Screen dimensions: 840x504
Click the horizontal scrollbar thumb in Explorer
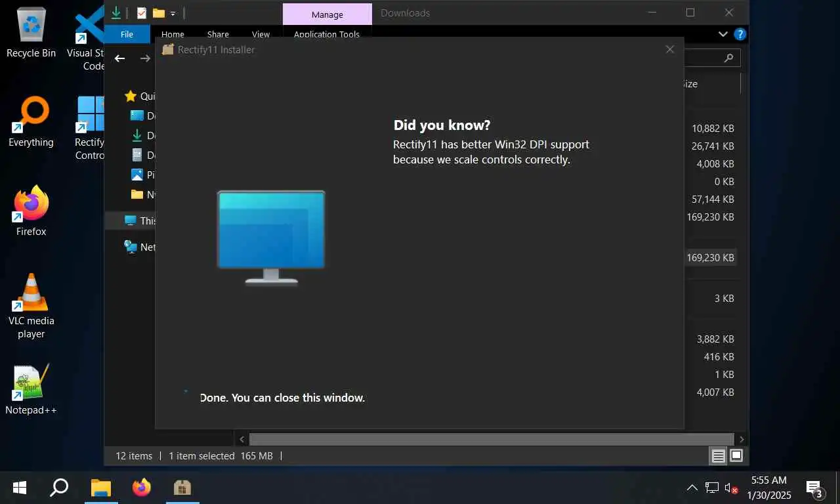point(492,439)
